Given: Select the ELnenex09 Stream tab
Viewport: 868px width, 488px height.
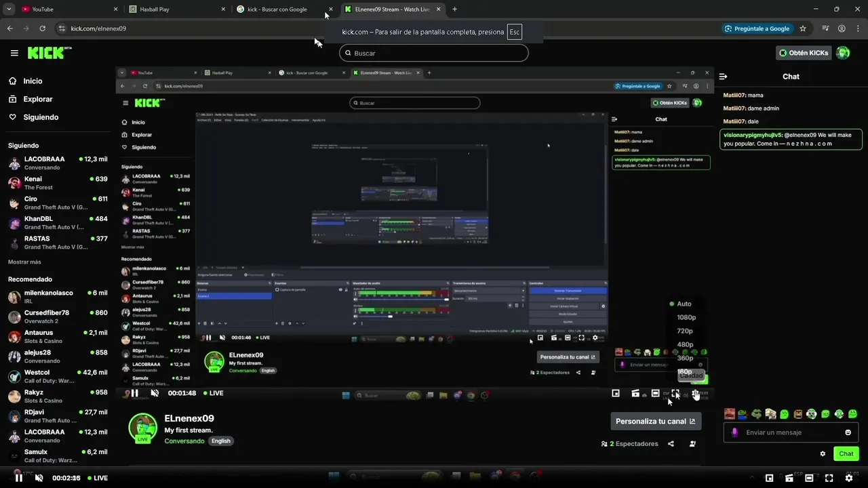Looking at the screenshot, I should (x=392, y=9).
